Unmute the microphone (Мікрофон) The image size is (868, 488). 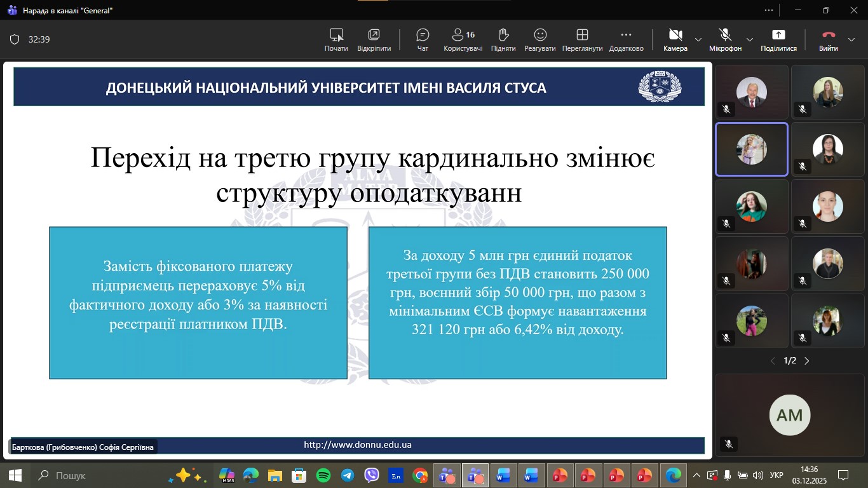[725, 39]
